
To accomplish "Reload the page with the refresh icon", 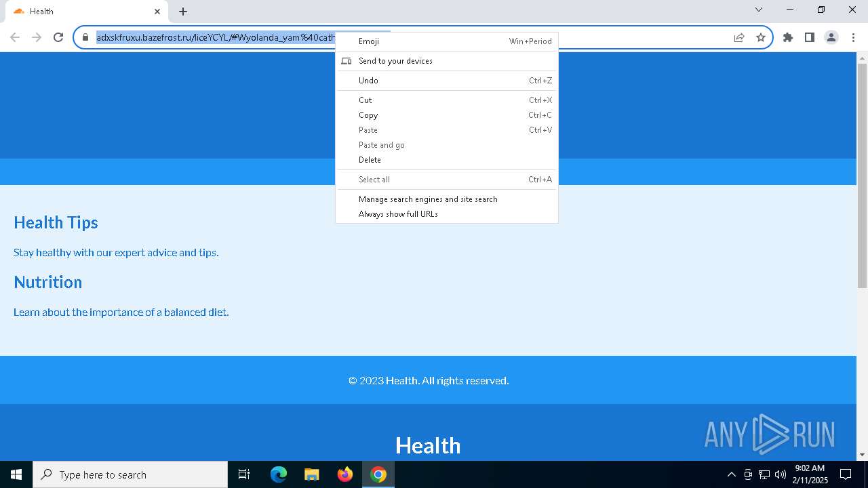I will tap(58, 37).
